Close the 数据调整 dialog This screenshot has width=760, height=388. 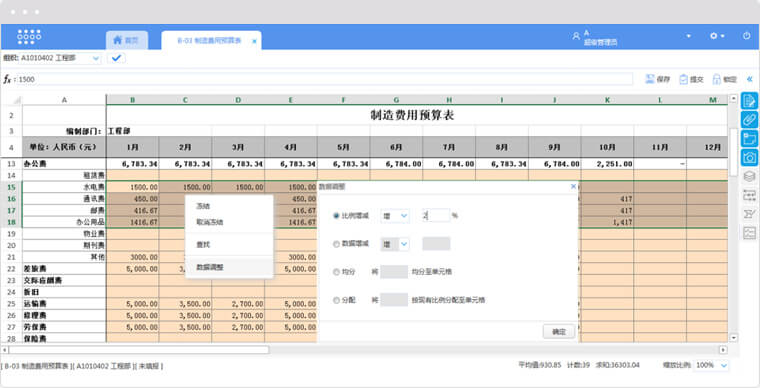click(573, 186)
